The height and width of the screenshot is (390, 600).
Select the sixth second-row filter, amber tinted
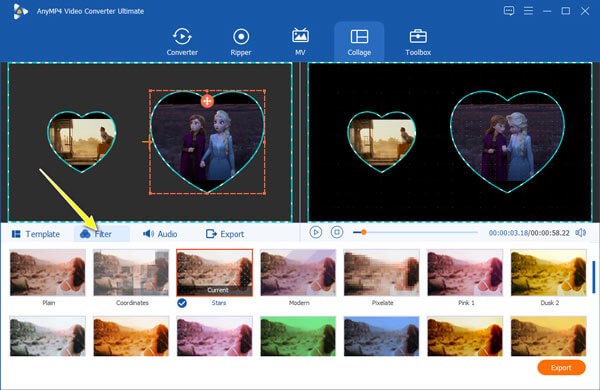tap(465, 336)
